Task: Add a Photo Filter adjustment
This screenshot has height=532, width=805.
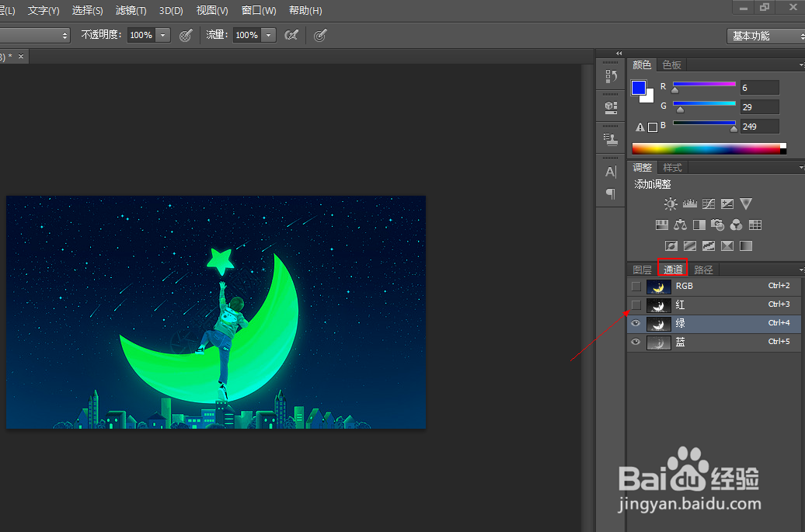Action: [x=718, y=224]
